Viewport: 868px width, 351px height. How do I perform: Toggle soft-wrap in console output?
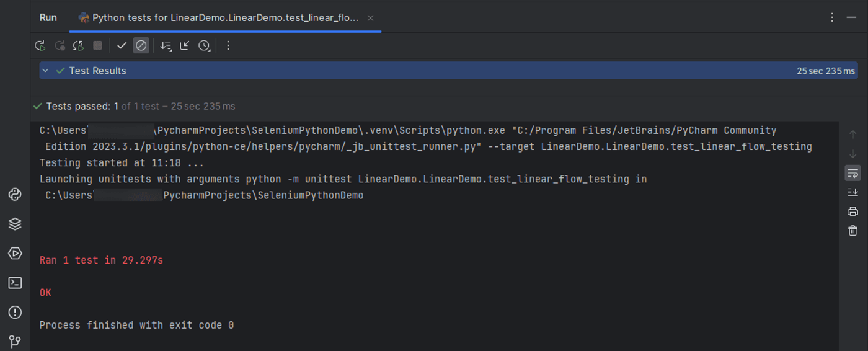[x=852, y=173]
